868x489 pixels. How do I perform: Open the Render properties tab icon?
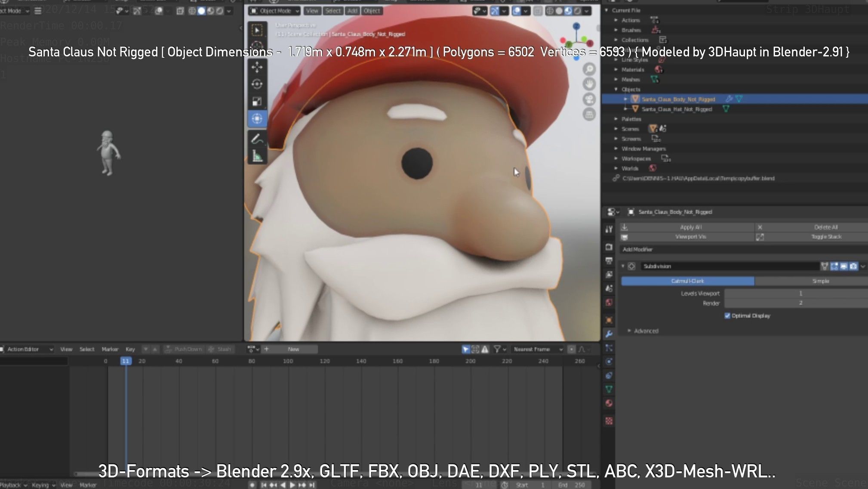[x=609, y=247]
